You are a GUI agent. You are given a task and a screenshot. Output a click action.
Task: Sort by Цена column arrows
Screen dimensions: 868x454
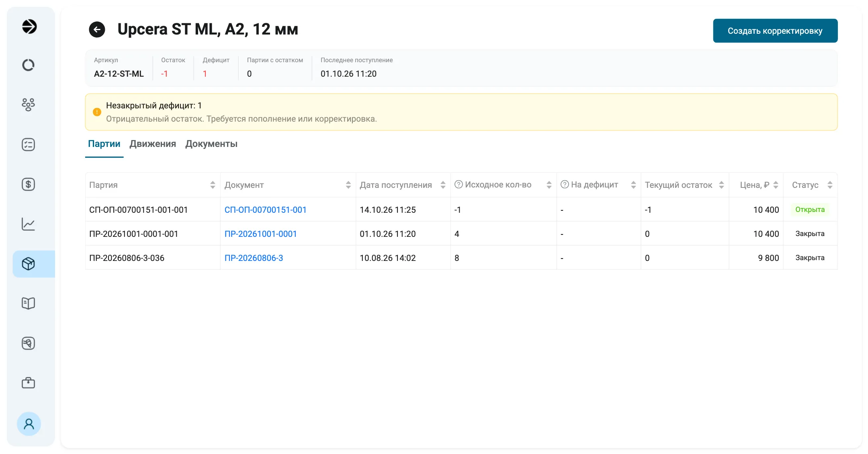tap(776, 185)
